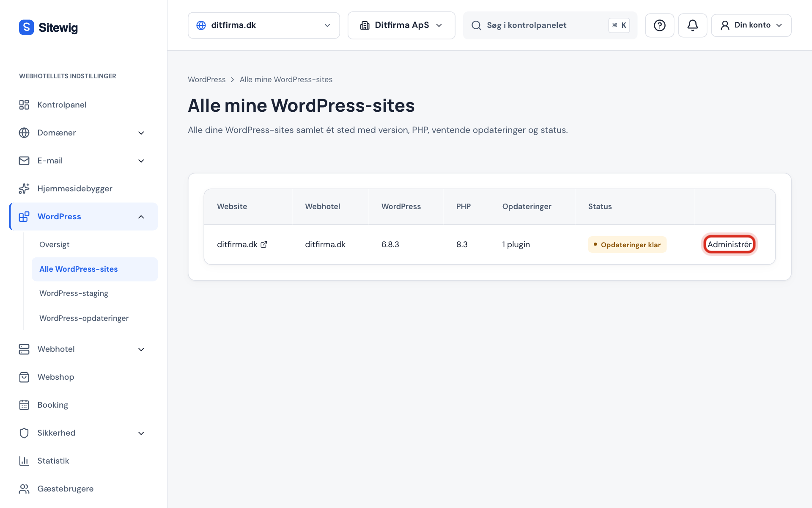This screenshot has height=508, width=812.
Task: Click the Alle mine WordPress-sites breadcrumb
Action: (x=286, y=80)
